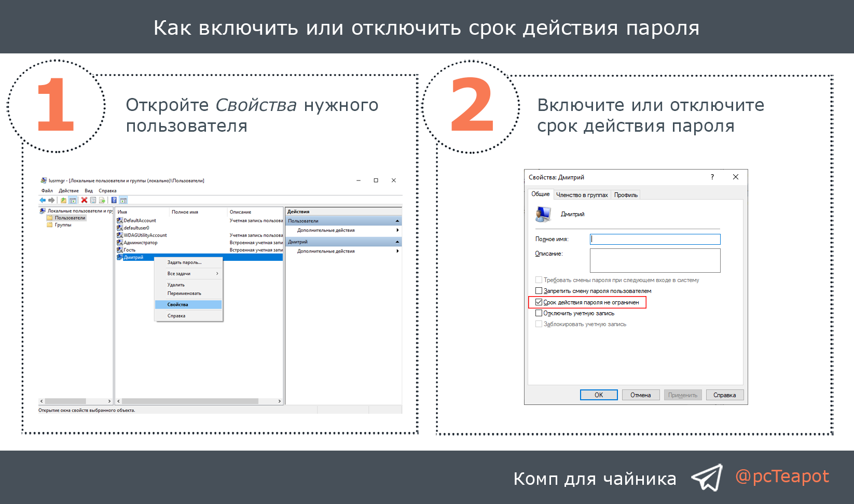Expand Дополнительные действия under Дмитрий section
Screen dimensions: 854x504
[x=398, y=251]
